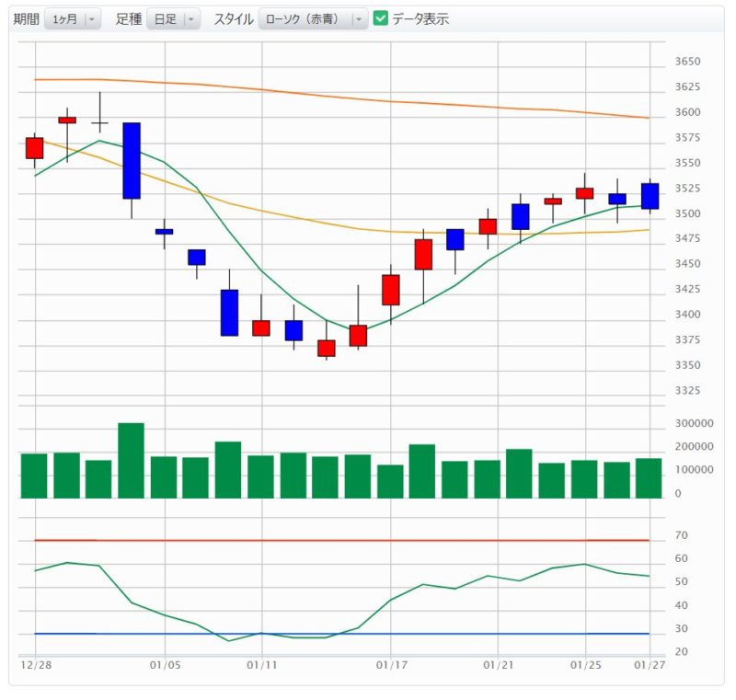This screenshot has width=736, height=700.
Task: Click the 12/28 date label on axis
Action: (x=35, y=663)
